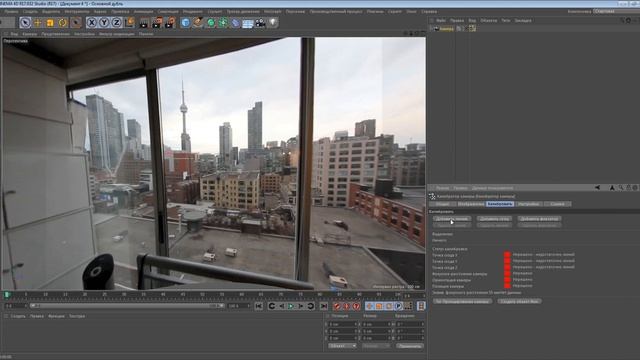The height and width of the screenshot is (360, 640).
Task: Click the attribute manager up arrow
Action: coord(612,188)
